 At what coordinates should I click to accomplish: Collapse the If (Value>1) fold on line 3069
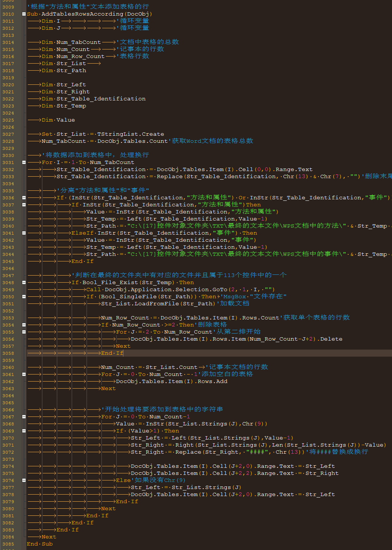point(24,431)
